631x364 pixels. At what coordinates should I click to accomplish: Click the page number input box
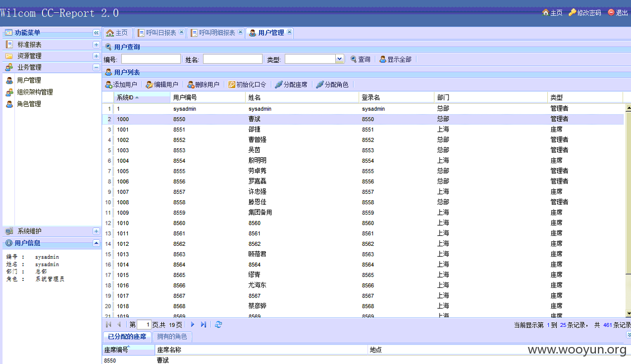(x=144, y=324)
